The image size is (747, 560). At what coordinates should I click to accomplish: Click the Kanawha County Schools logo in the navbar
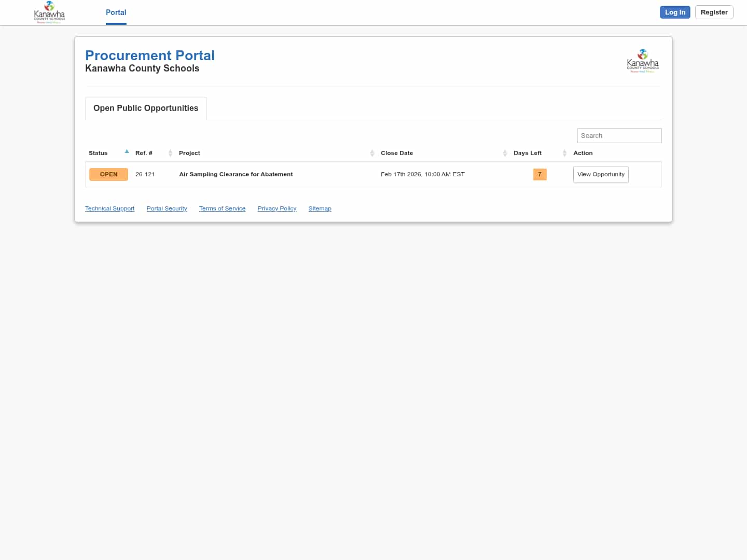(49, 11)
